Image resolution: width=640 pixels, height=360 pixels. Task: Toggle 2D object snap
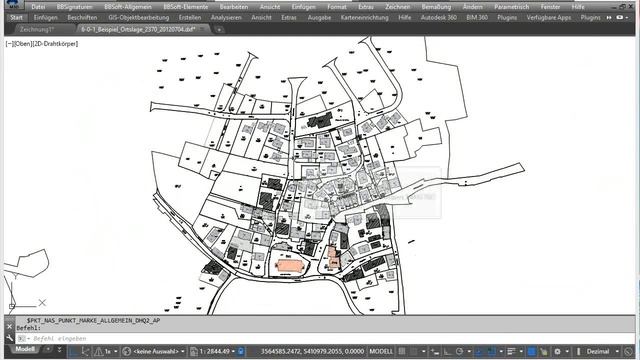pyautogui.click(x=491, y=351)
